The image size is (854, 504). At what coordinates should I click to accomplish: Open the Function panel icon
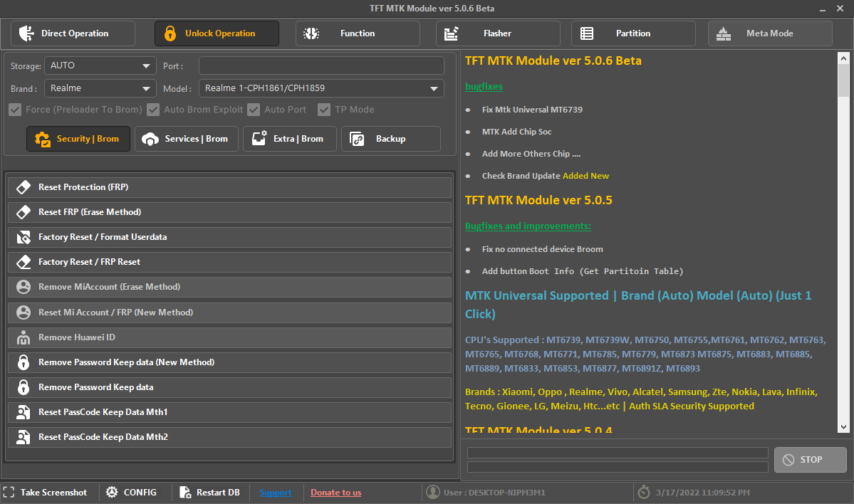311,33
